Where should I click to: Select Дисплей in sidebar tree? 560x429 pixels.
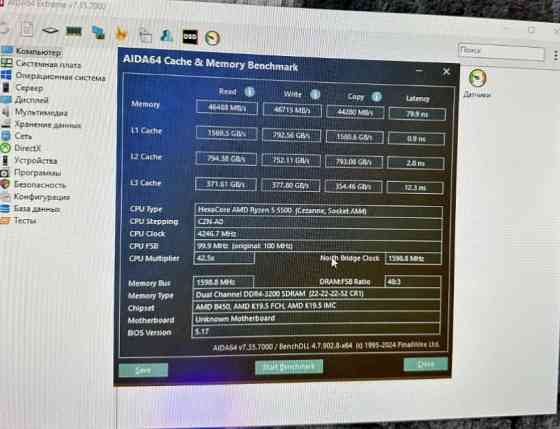pyautogui.click(x=31, y=100)
